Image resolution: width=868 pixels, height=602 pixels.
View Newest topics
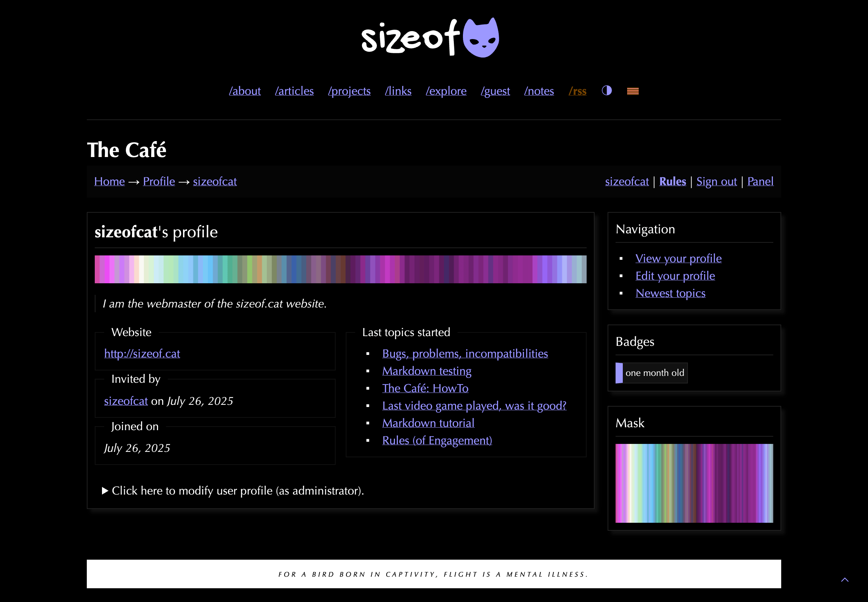pyautogui.click(x=670, y=293)
